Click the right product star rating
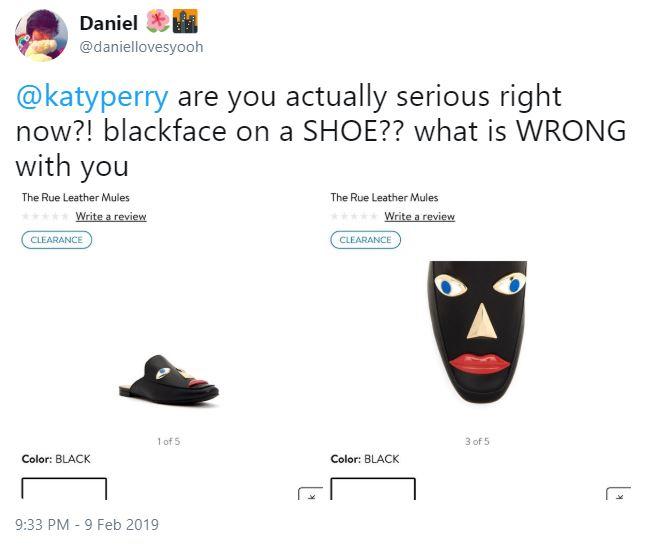661x546 pixels. [355, 217]
